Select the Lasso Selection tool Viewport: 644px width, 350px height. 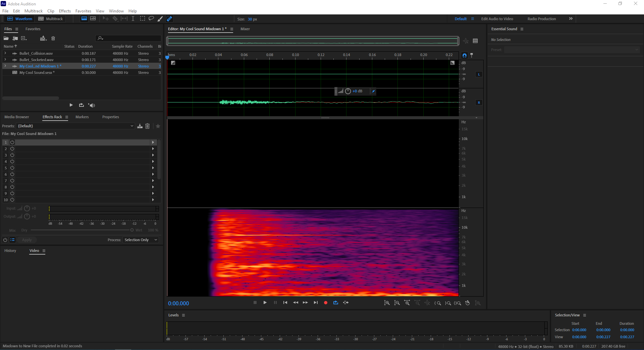point(151,19)
